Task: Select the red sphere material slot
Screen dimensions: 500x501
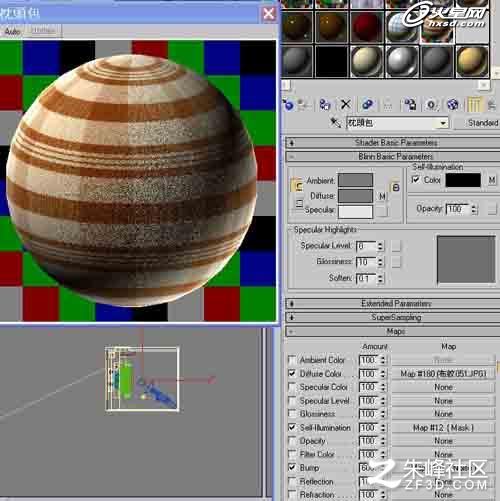Action: [366, 27]
